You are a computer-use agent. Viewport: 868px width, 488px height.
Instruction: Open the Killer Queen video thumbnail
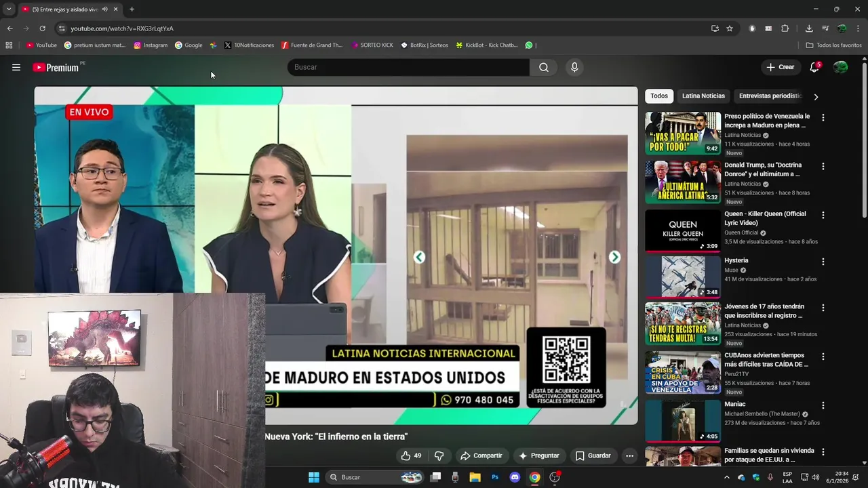click(x=683, y=230)
